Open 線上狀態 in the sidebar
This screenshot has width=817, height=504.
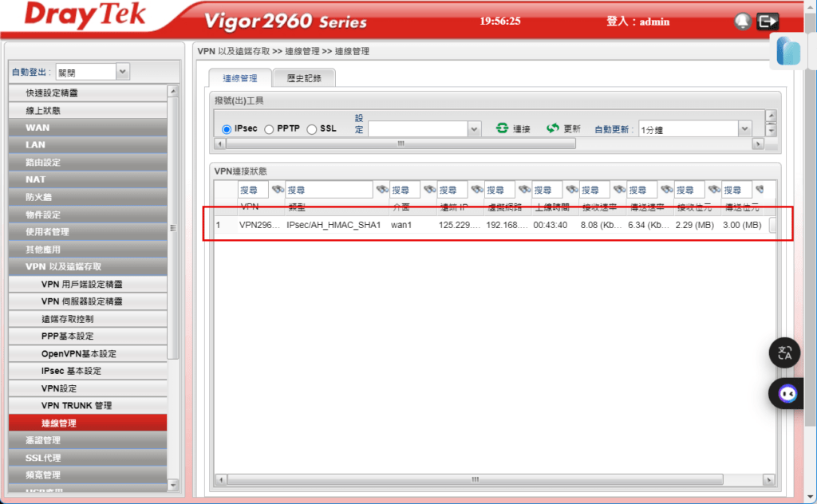click(x=88, y=110)
